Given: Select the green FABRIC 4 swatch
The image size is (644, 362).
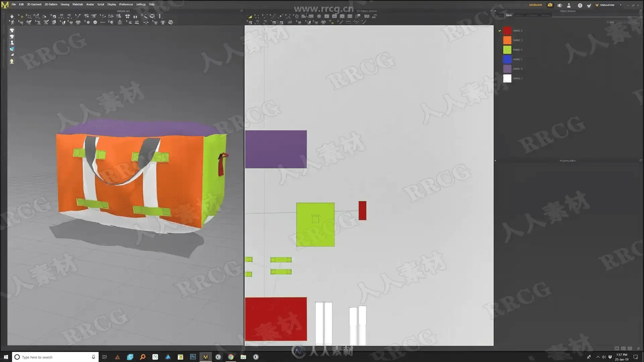Looking at the screenshot, I should [x=507, y=50].
